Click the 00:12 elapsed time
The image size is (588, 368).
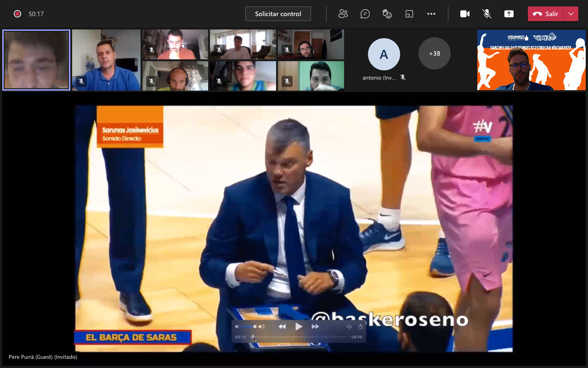click(240, 337)
